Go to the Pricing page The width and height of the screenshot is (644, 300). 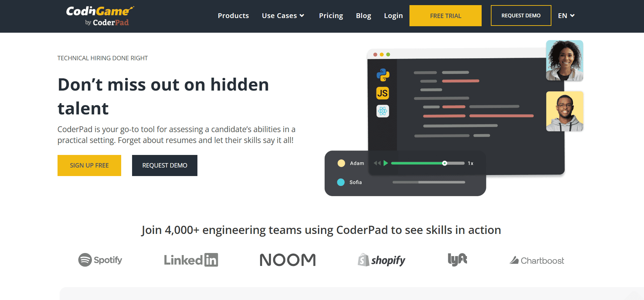[x=331, y=16]
